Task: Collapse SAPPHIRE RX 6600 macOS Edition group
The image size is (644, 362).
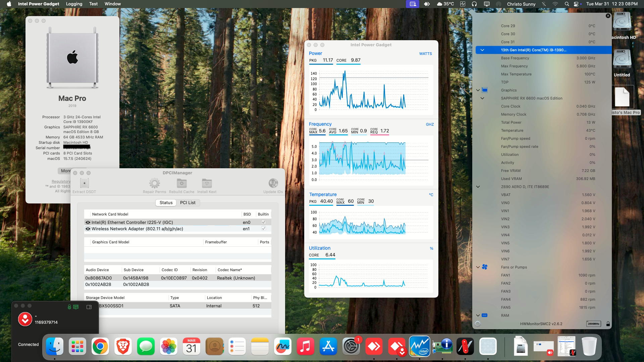Action: tap(482, 98)
